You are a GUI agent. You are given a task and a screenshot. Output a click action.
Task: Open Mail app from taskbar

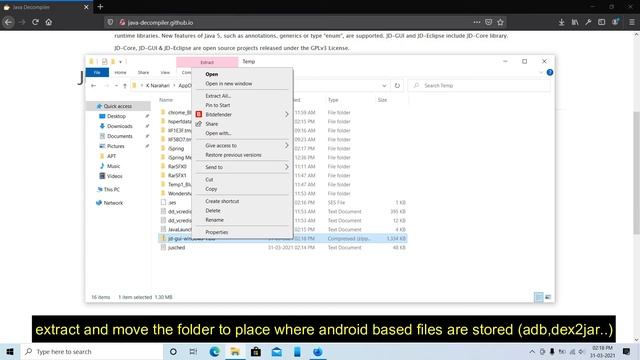(277, 351)
